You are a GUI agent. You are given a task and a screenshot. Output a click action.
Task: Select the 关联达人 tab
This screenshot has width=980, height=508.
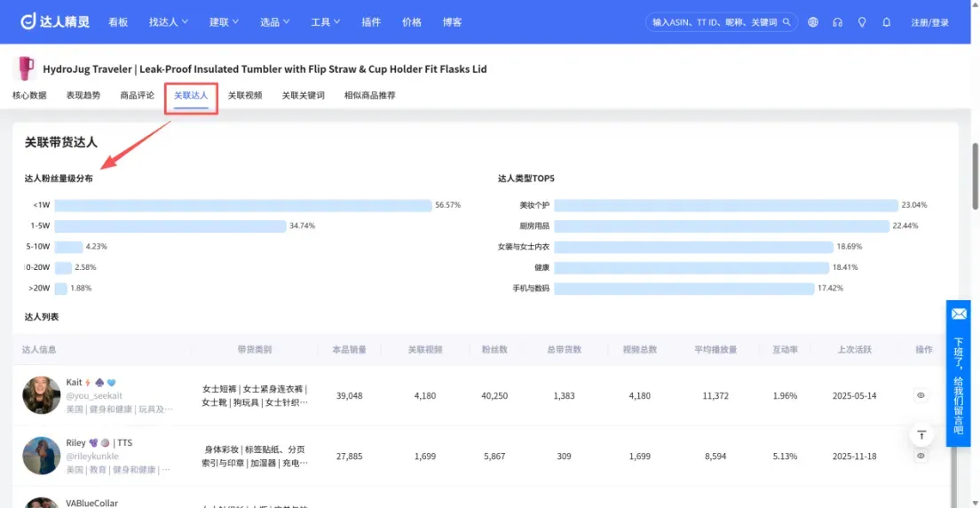click(191, 96)
